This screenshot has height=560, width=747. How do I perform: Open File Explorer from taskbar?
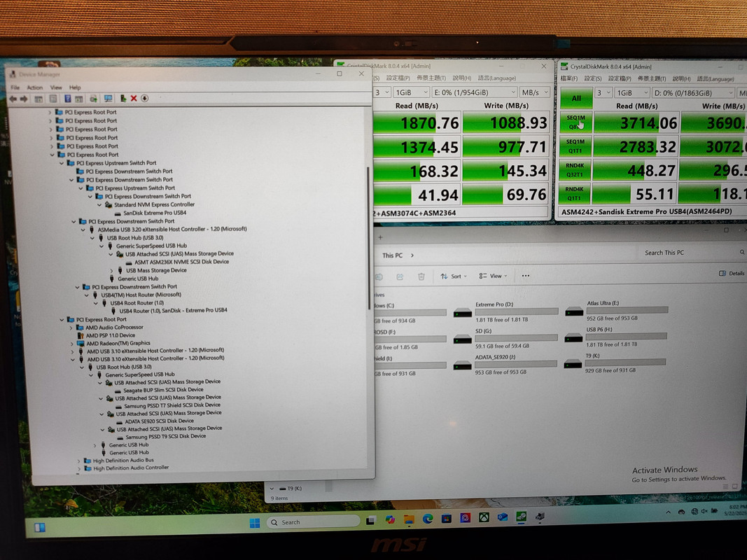click(409, 519)
